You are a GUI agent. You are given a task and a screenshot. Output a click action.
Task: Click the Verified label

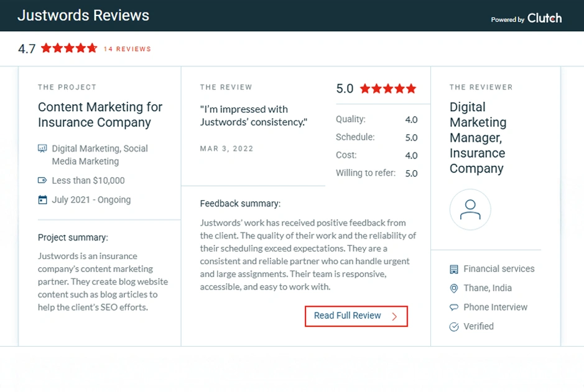tap(479, 326)
